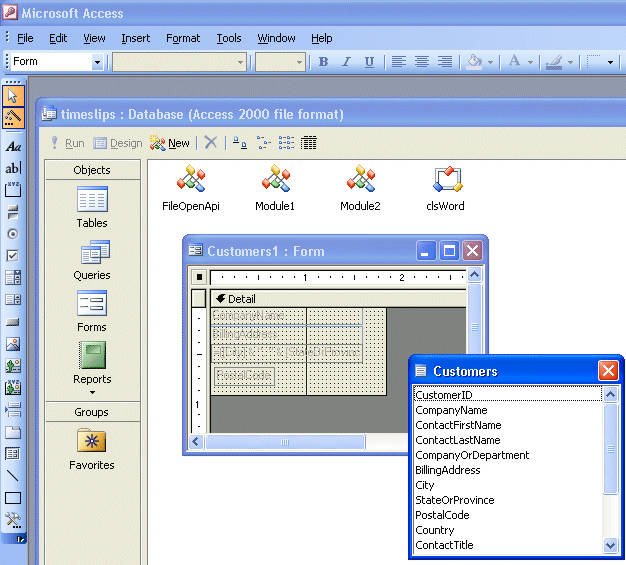This screenshot has width=626, height=565.
Task: Open the Line/Border Width dropdown arrow
Action: (610, 62)
